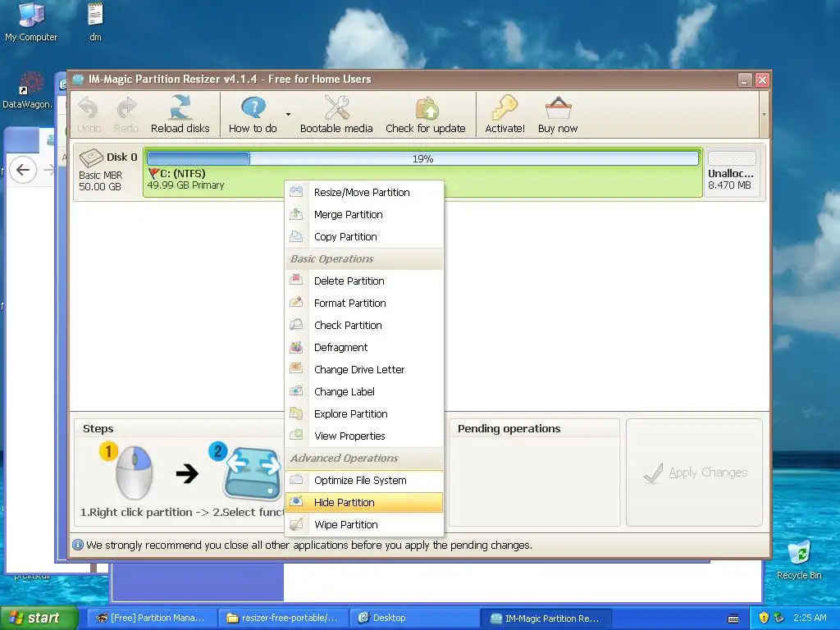Choose Optimize File System menu entry
The width and height of the screenshot is (840, 630).
pos(364,481)
